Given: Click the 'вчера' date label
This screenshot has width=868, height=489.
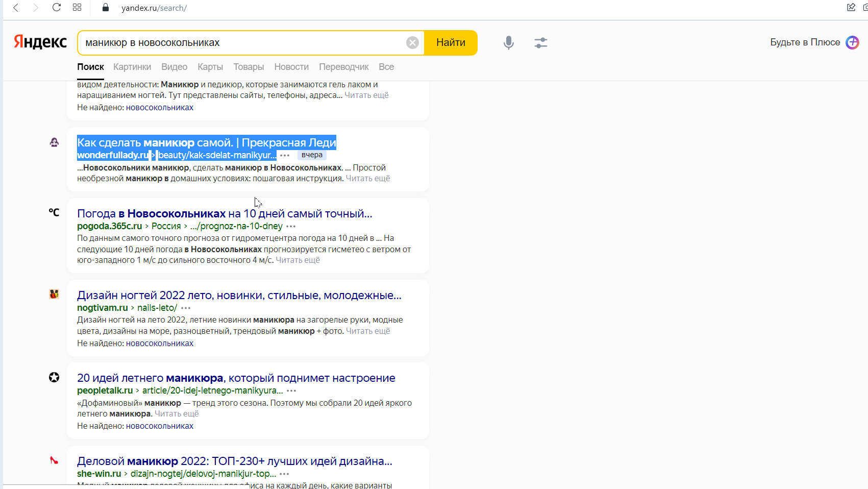Looking at the screenshot, I should pos(312,155).
